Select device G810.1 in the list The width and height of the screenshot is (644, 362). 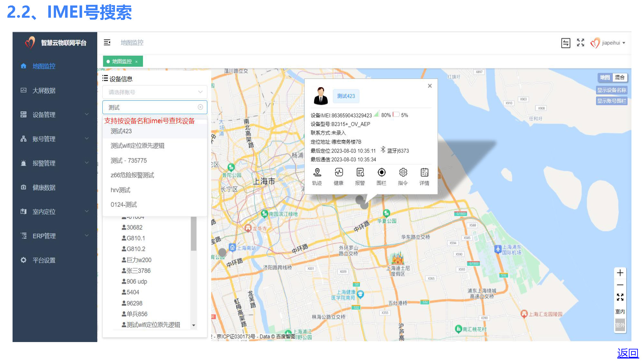[x=133, y=238]
